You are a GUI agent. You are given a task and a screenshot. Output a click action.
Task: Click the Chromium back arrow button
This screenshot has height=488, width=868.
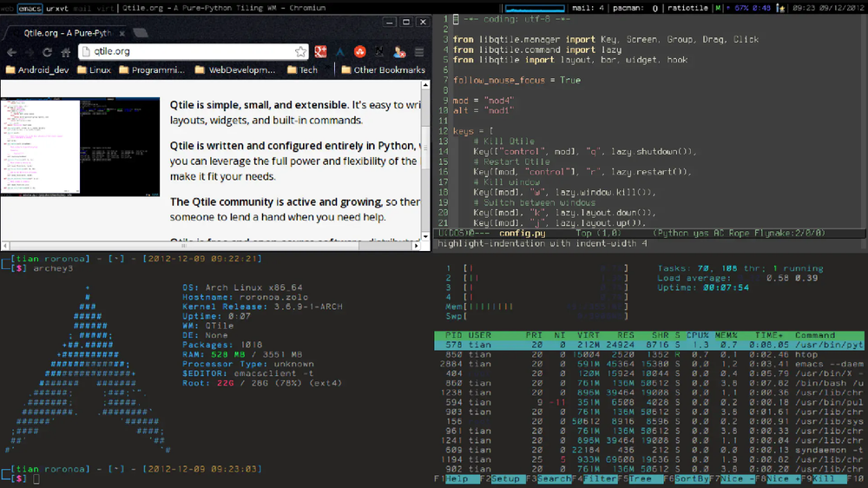pyautogui.click(x=11, y=52)
